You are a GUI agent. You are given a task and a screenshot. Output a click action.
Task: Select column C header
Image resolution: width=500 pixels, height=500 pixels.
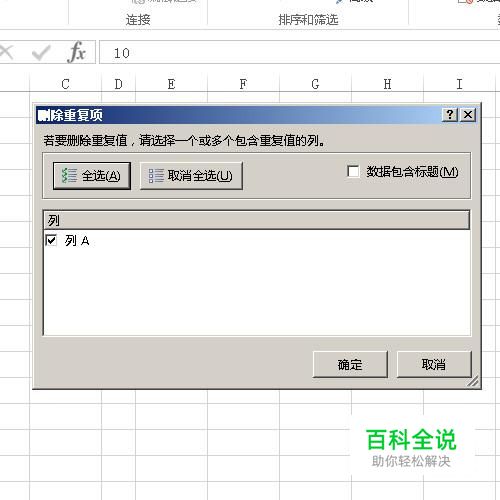coord(65,84)
